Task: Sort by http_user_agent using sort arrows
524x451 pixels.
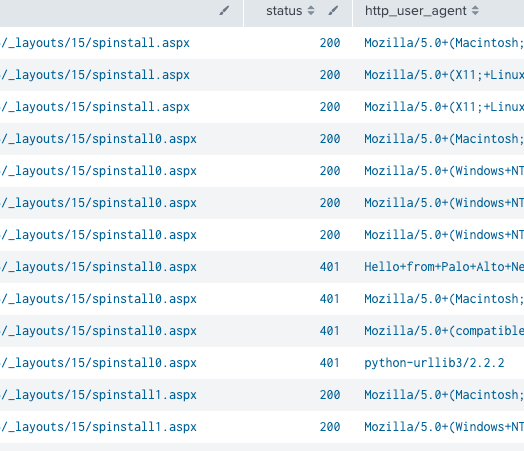Action: (x=475, y=11)
